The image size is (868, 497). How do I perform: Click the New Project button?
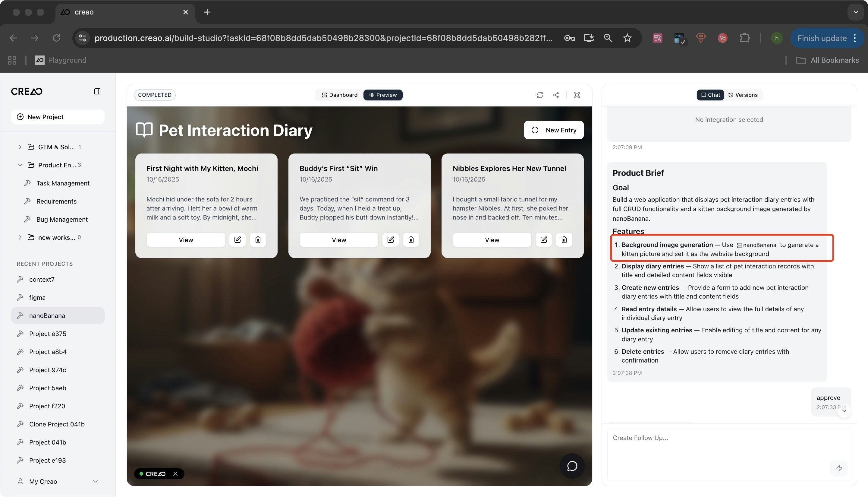pos(58,117)
